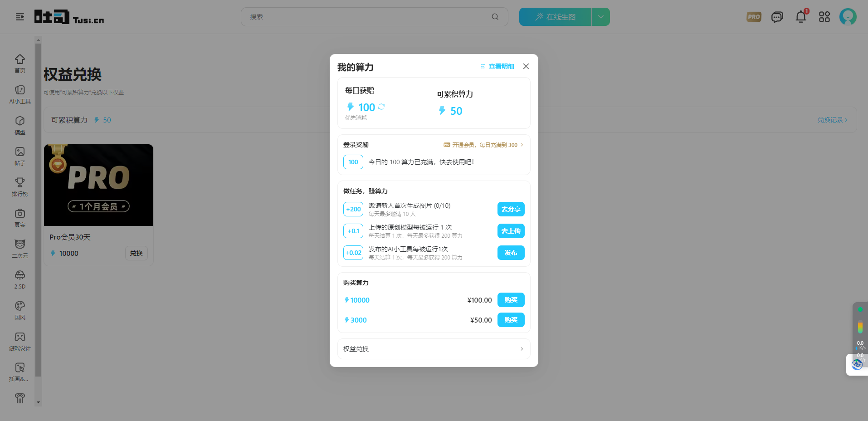Viewport: 868px width, 421px height.
Task: Click 去分享 to invite new users
Action: (x=511, y=209)
